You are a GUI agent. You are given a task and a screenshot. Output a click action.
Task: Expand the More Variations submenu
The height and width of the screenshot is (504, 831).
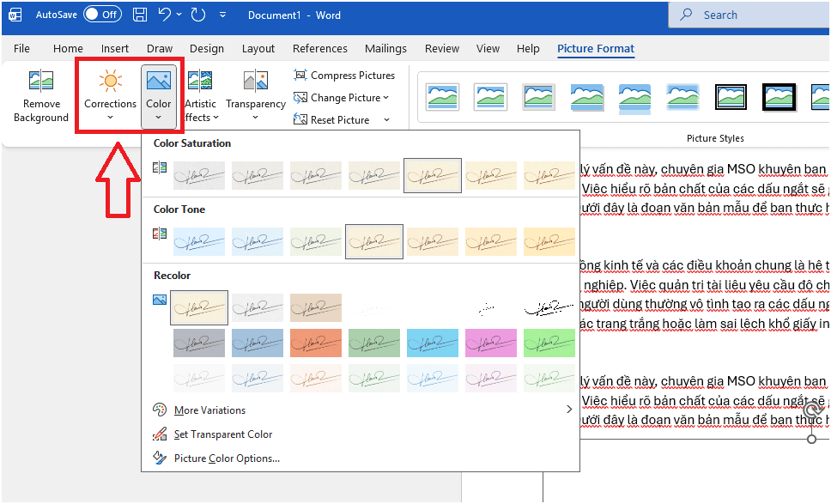pos(568,410)
